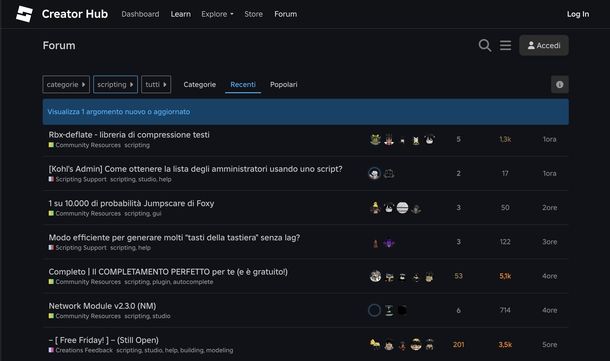Click first avatar on Completo row
610x361 pixels.
click(375, 276)
